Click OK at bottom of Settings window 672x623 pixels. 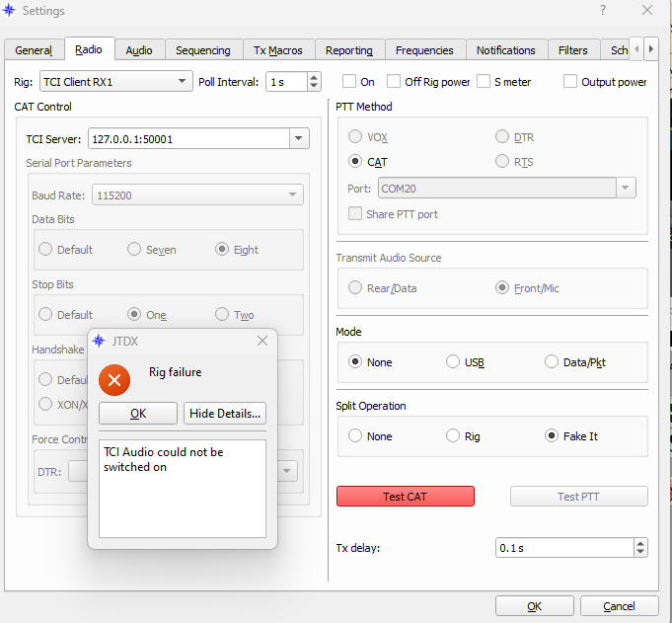click(535, 606)
